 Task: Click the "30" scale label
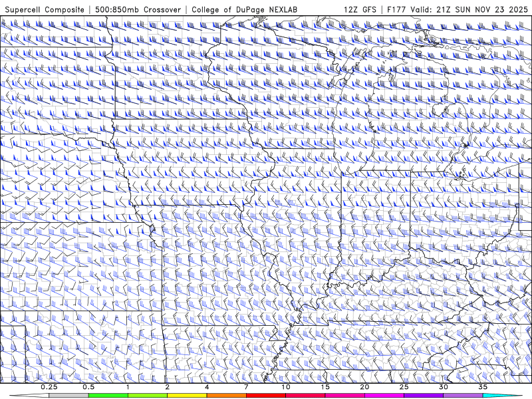pyautogui.click(x=443, y=387)
